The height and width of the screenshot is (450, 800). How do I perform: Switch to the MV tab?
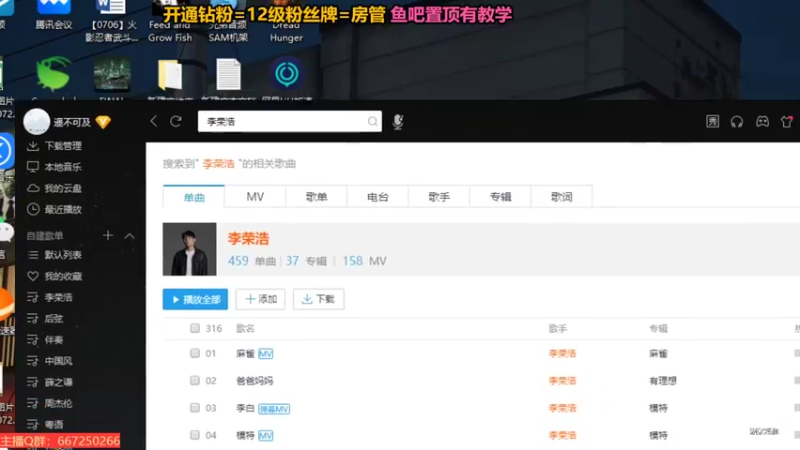255,196
